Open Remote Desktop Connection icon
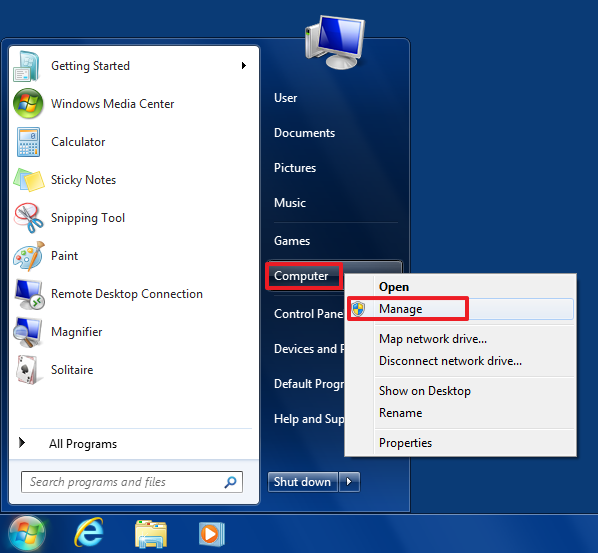 (29, 294)
